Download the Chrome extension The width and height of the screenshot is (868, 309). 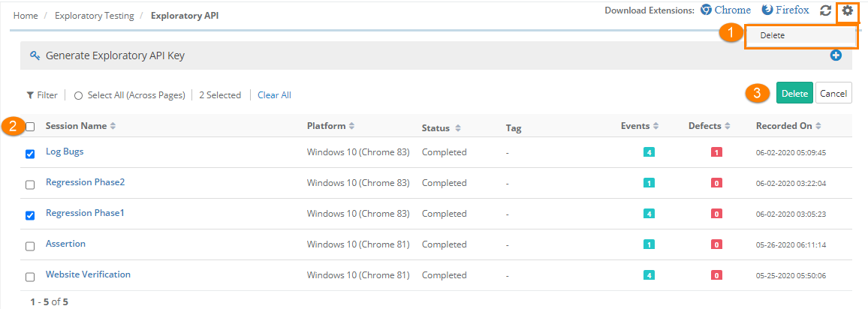click(x=725, y=10)
